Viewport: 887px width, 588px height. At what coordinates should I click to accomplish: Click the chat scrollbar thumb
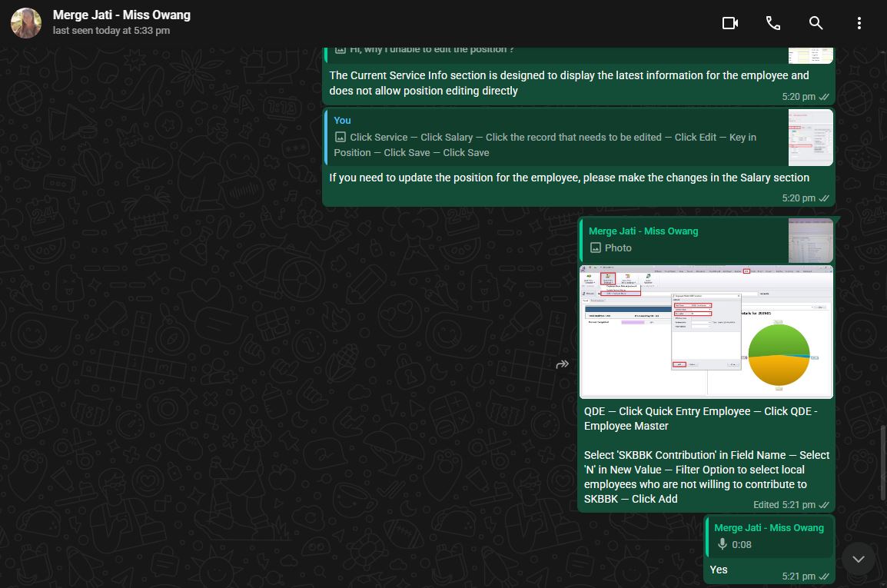882,463
